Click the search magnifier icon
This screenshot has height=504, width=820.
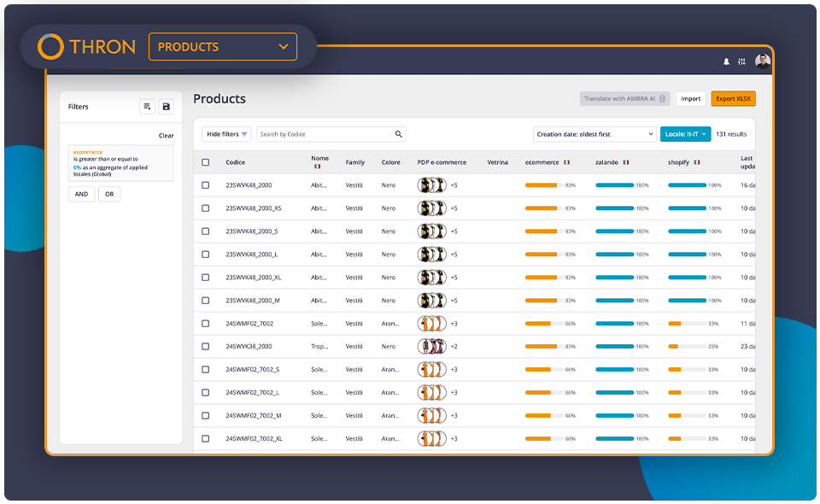[398, 134]
